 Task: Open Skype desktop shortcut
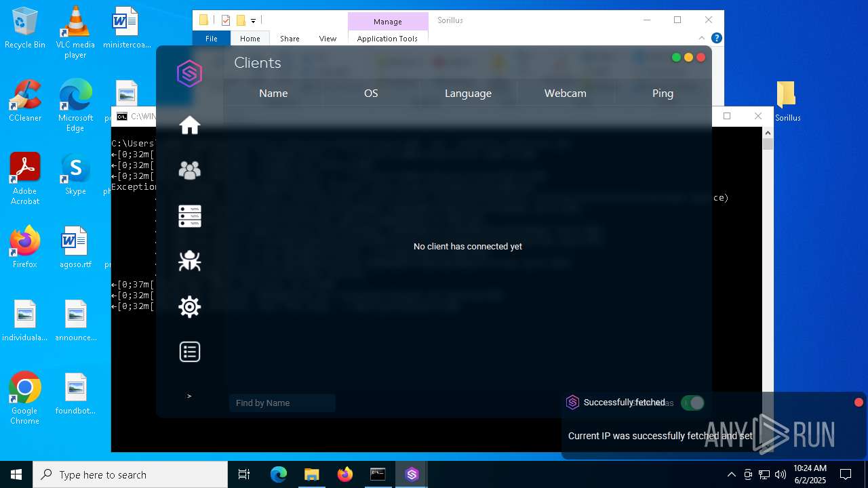(x=75, y=174)
